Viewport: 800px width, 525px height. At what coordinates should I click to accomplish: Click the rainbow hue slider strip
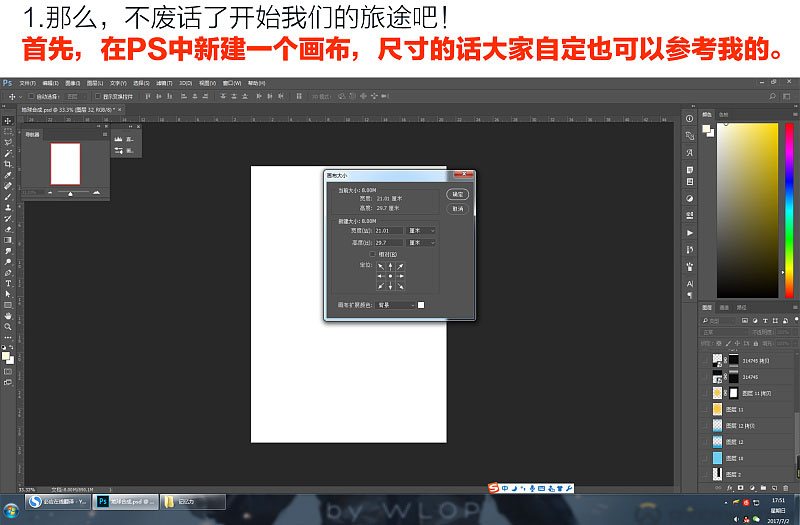(x=789, y=210)
